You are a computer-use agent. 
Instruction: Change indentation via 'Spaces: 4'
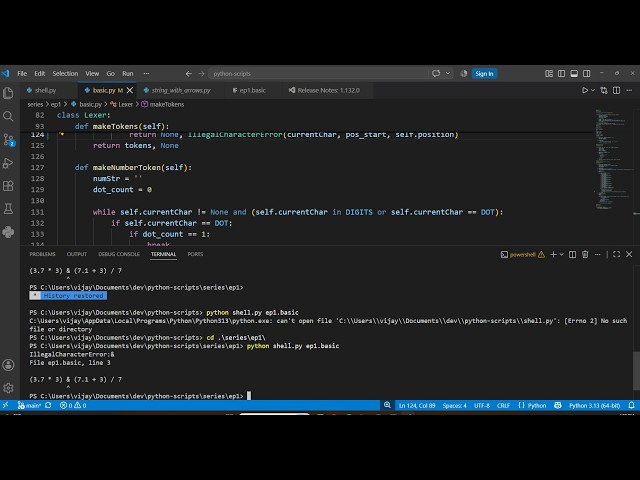454,405
